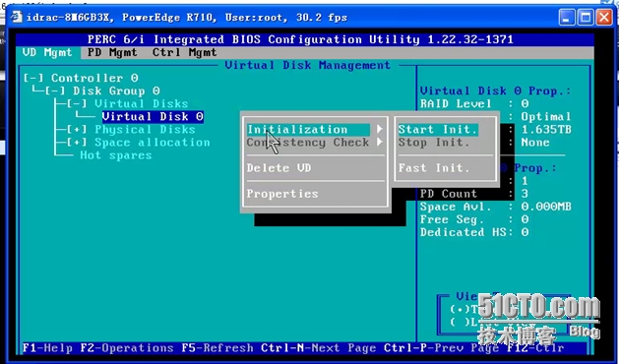Click the 1.635TB size value

(546, 130)
